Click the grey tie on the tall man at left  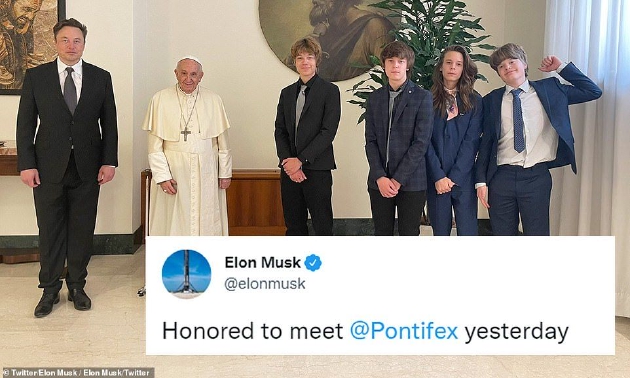(70, 90)
